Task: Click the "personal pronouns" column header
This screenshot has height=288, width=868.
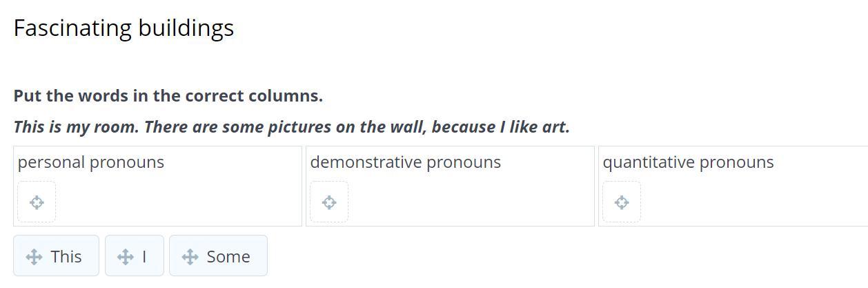Action: [x=91, y=162]
